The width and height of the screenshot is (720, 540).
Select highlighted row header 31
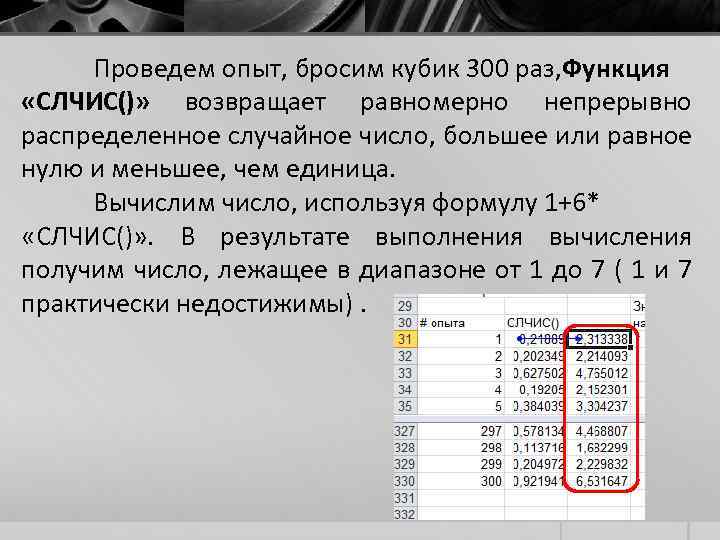[x=405, y=339]
